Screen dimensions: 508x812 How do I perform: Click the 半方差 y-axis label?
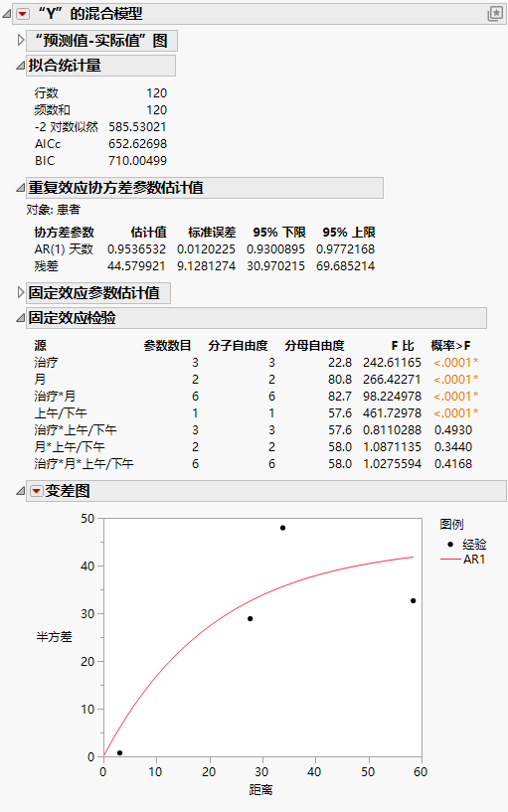point(54,637)
